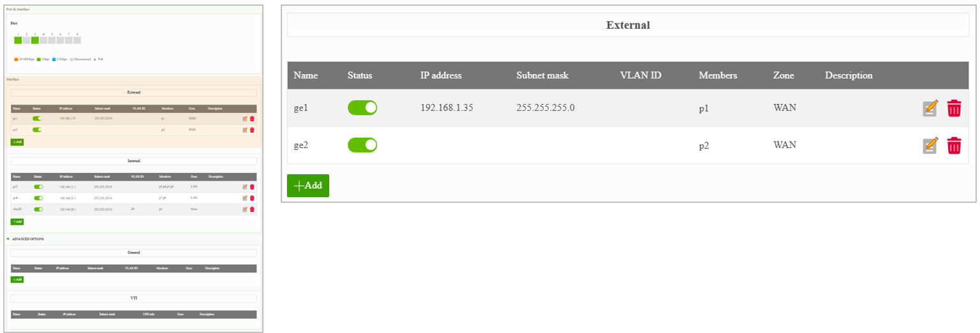Disable the ge3 interface status switch

(x=38, y=187)
